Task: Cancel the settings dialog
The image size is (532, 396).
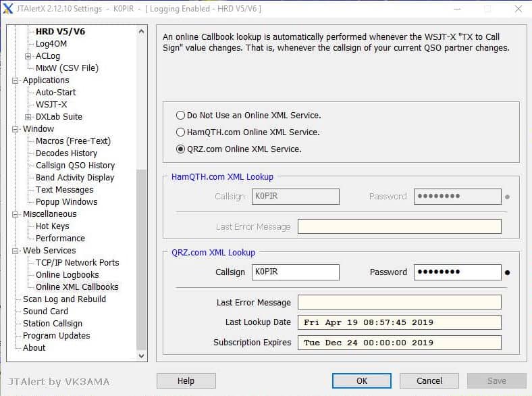Action: (x=429, y=380)
